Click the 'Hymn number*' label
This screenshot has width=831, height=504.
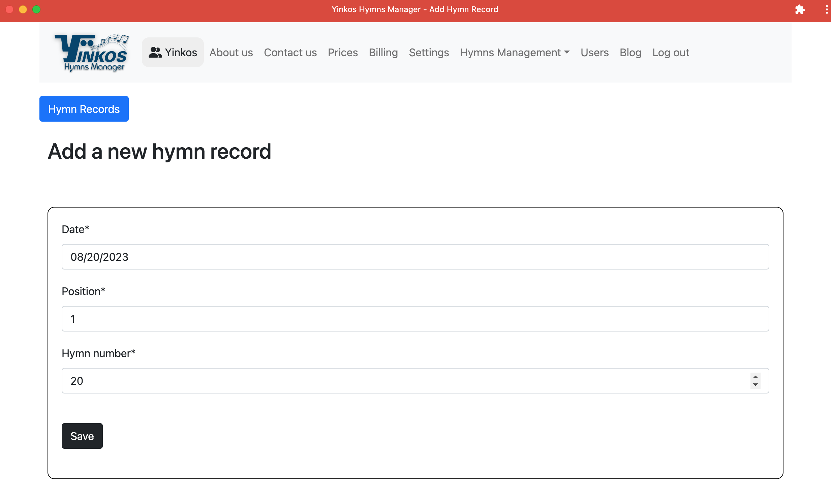pos(98,353)
